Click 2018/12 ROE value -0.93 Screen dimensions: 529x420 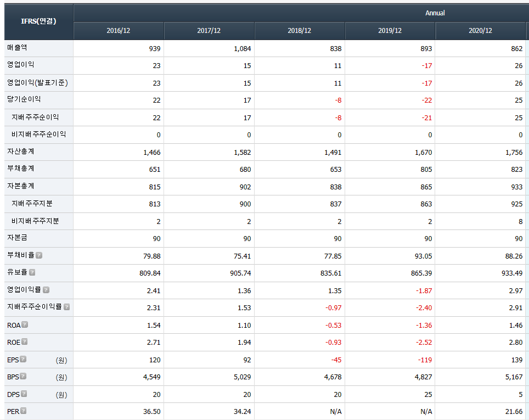coord(333,343)
